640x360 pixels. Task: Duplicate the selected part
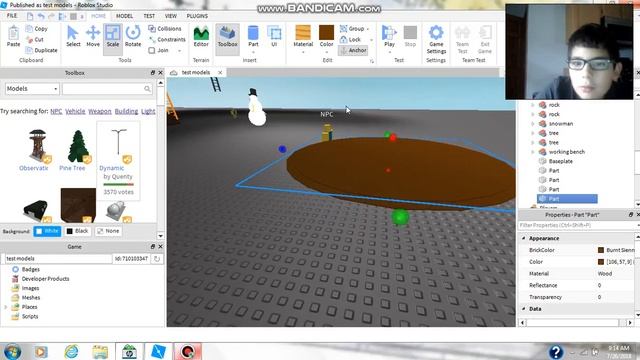point(41,50)
